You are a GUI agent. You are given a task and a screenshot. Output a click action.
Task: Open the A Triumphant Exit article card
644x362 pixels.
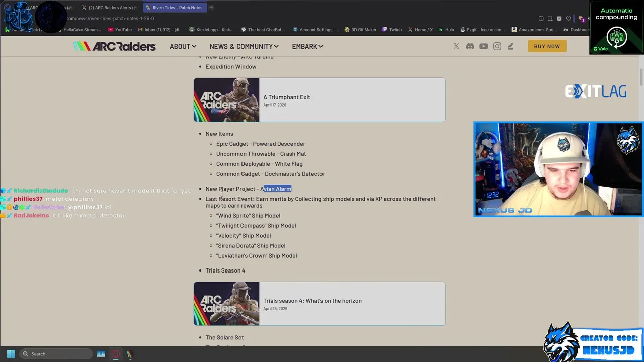pos(319,100)
